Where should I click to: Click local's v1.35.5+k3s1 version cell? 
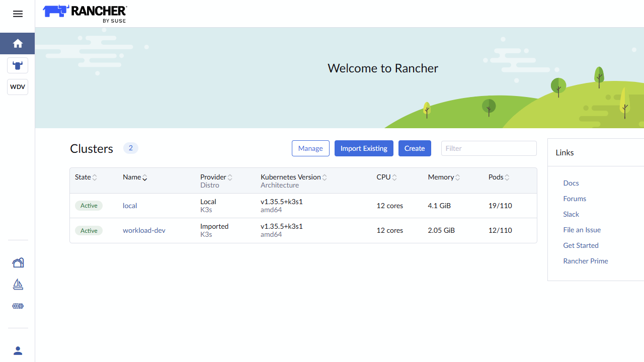tap(282, 202)
